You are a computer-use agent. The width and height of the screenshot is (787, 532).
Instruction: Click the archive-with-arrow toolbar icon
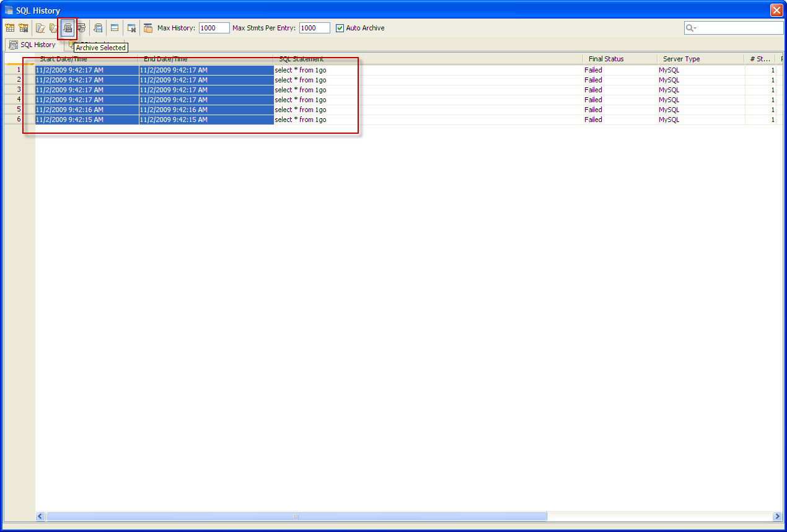click(98, 28)
